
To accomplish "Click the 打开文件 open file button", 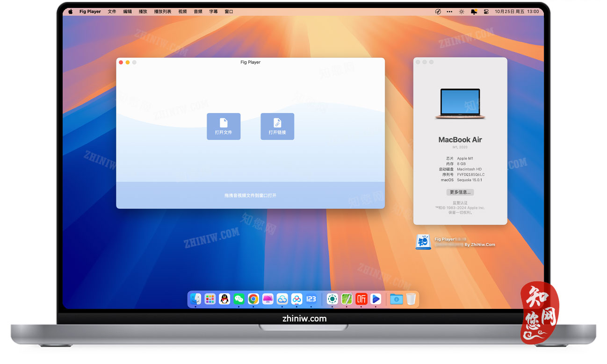I will [224, 126].
